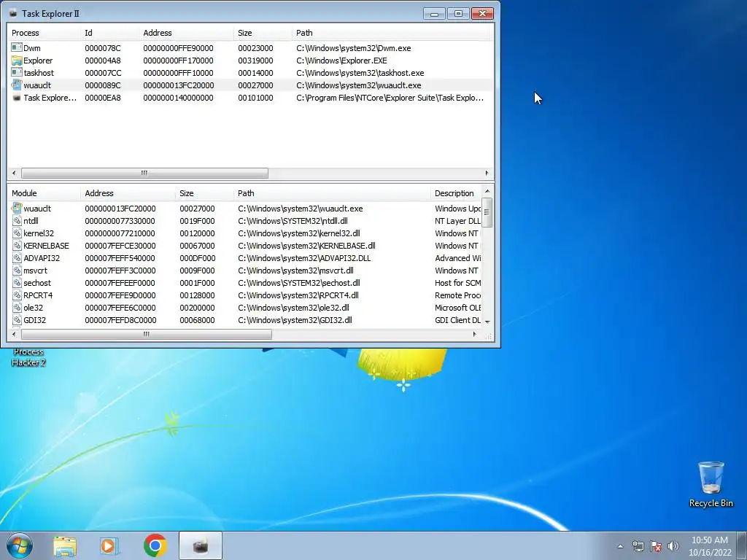Click the process list horizontal scrollbar thumb

(x=144, y=173)
